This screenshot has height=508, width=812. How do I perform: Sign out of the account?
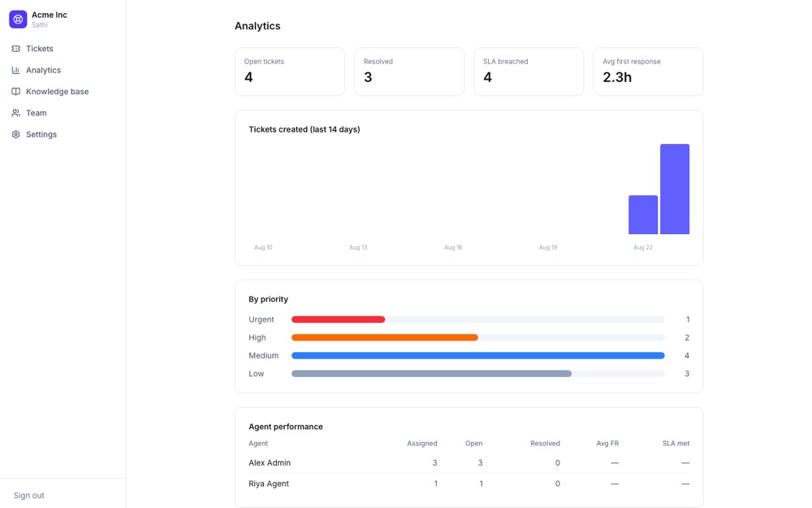[29, 496]
